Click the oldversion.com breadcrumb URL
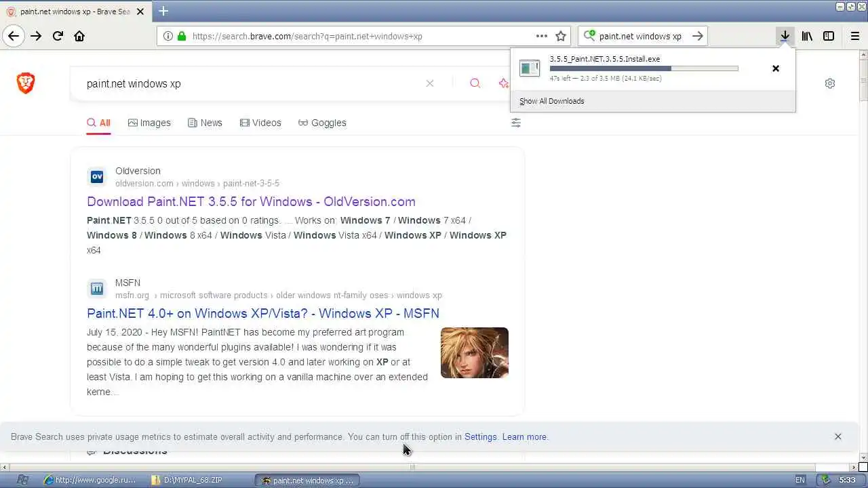 (197, 184)
